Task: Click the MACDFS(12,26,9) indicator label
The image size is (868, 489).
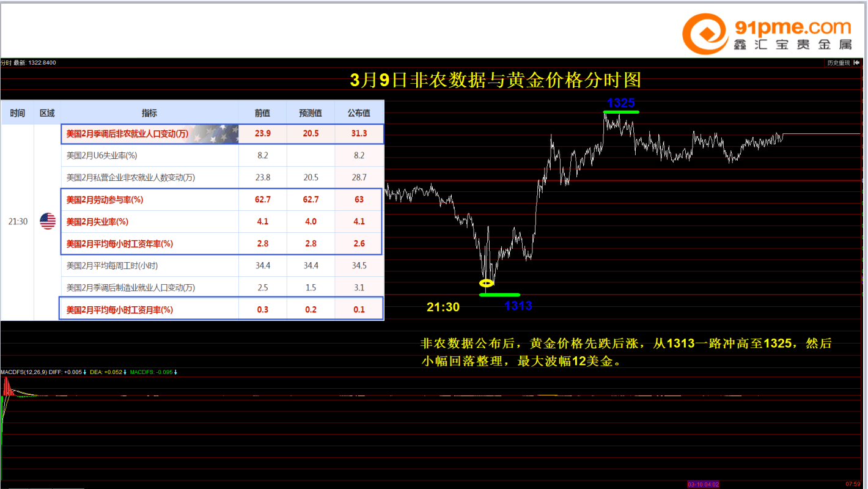Action: (x=23, y=372)
